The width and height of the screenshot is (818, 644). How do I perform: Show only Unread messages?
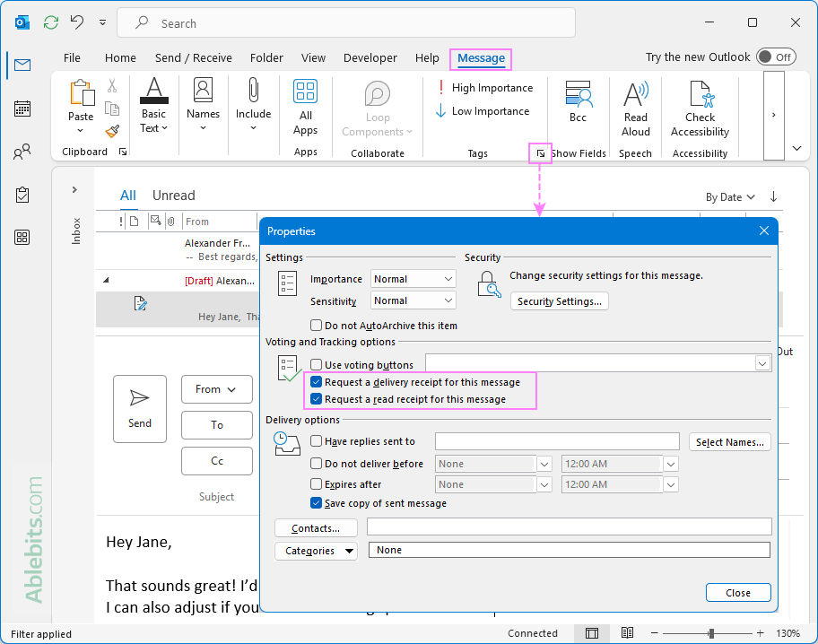[173, 195]
